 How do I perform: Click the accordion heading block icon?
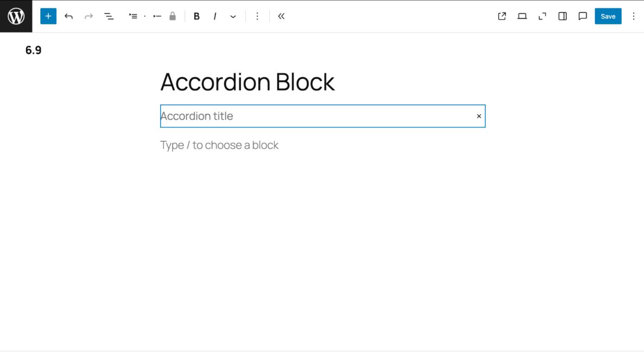(157, 16)
